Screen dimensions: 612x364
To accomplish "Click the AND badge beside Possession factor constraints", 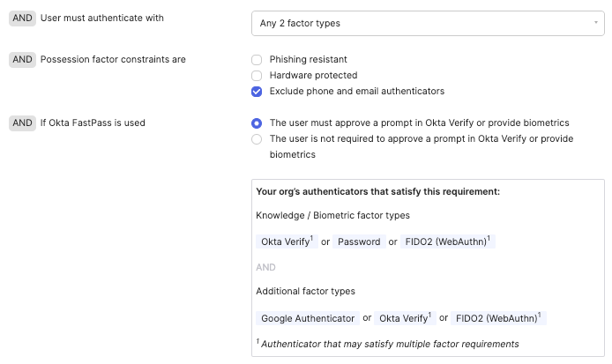I will pyautogui.click(x=22, y=60).
